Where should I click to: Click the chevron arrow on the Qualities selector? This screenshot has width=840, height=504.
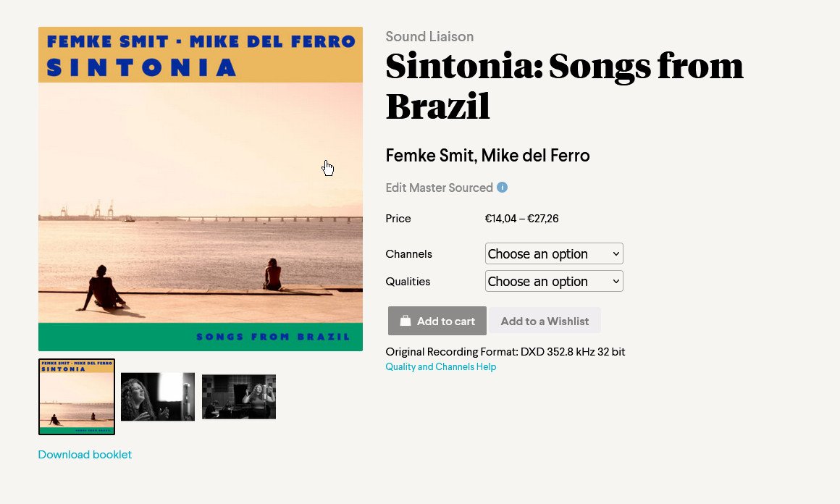click(x=616, y=281)
